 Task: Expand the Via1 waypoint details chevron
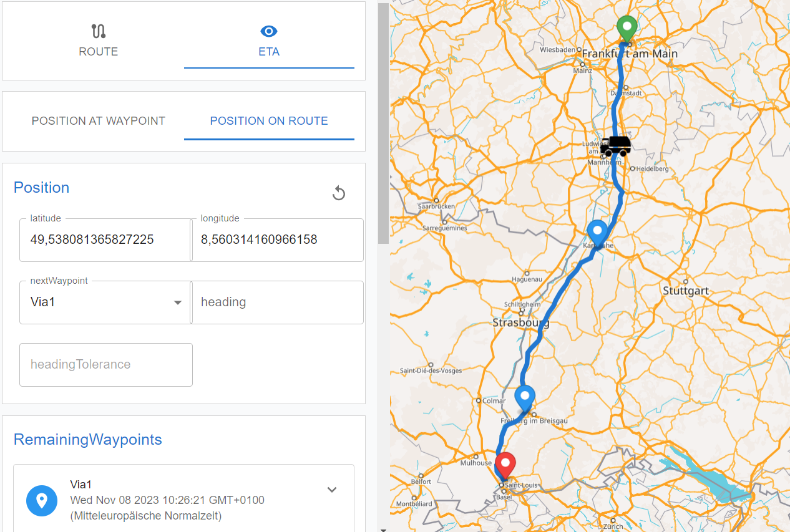(332, 490)
